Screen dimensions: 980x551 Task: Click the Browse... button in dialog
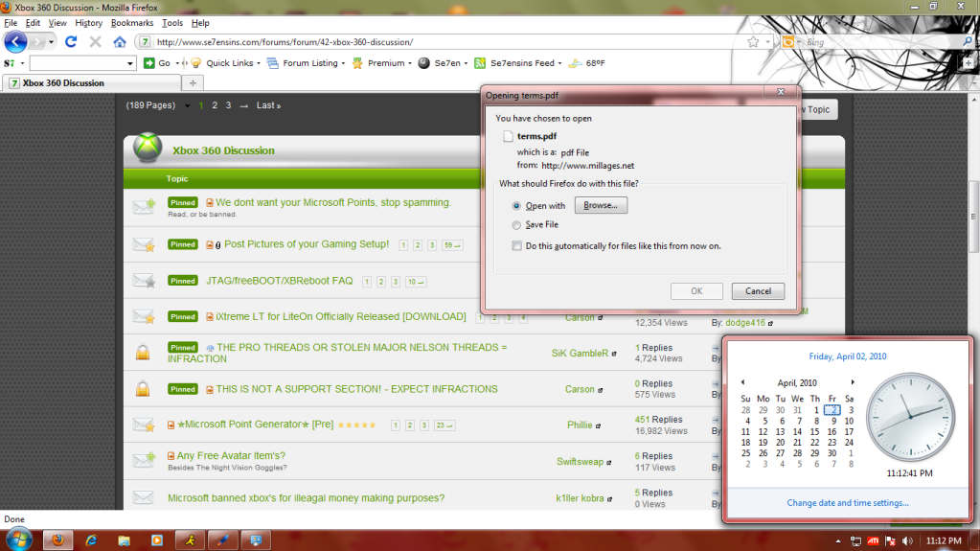(x=601, y=205)
